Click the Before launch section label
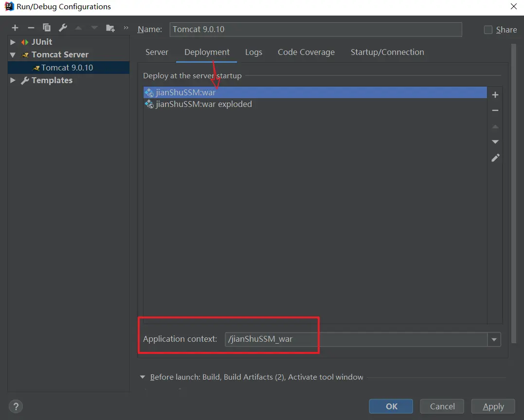The height and width of the screenshot is (420, 524). click(x=257, y=377)
